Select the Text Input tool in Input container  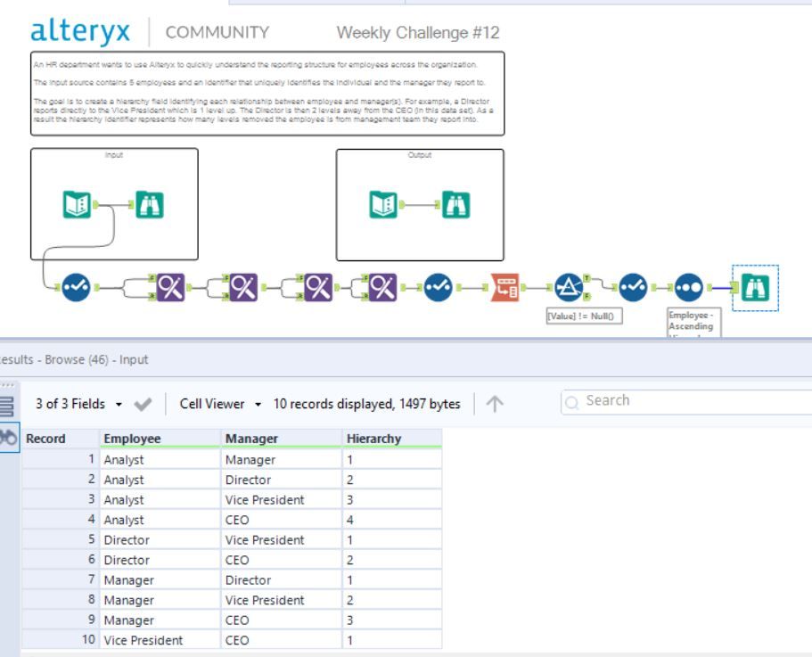tap(77, 204)
